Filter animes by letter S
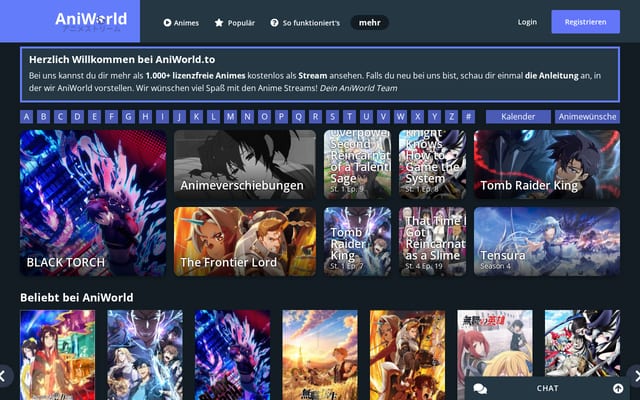640x400 pixels. pyautogui.click(x=332, y=117)
